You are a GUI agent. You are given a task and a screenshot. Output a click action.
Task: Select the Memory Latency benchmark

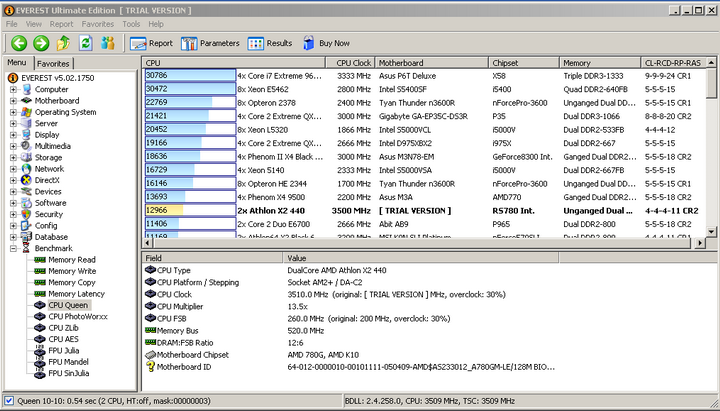pyautogui.click(x=76, y=294)
